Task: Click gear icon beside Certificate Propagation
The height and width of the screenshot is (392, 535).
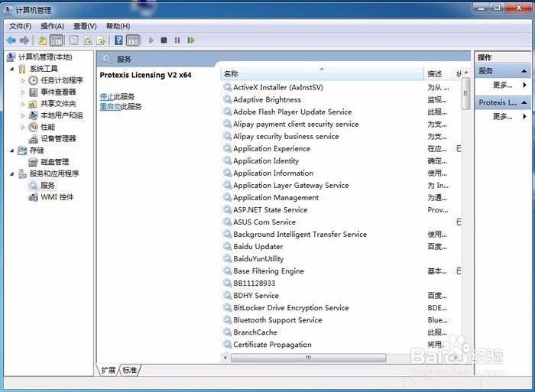Action: (228, 344)
